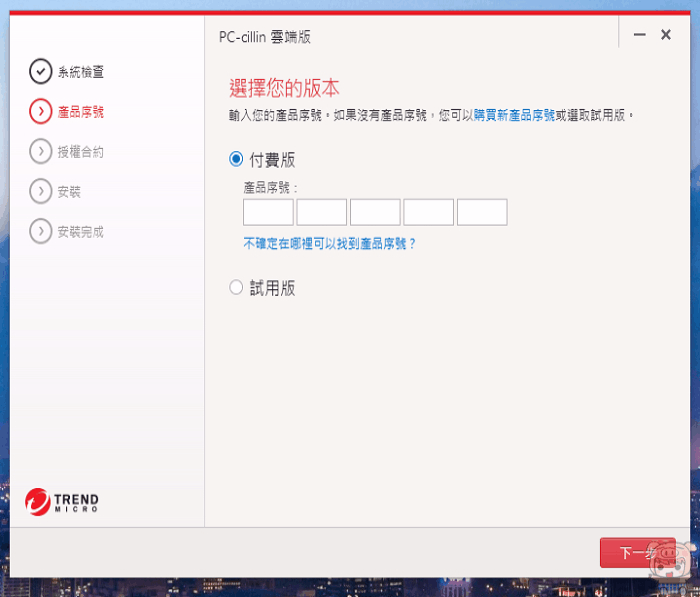Click the 產品序號： field label
The height and width of the screenshot is (597, 700).
point(271,187)
